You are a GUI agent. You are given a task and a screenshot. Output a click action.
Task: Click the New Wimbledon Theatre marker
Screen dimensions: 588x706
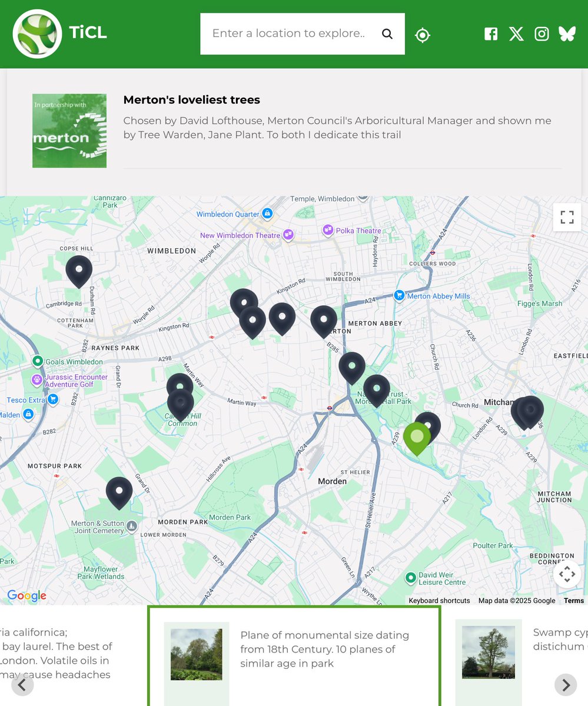(x=288, y=235)
